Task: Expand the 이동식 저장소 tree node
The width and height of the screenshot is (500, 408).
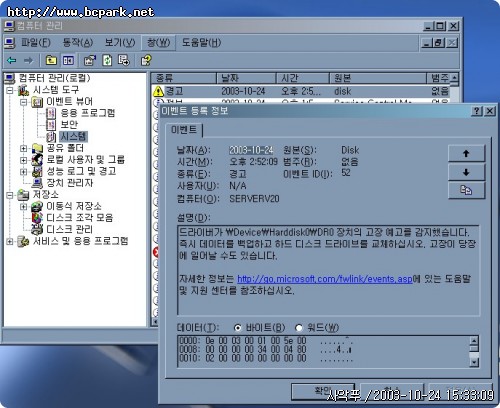Action: (x=23, y=207)
